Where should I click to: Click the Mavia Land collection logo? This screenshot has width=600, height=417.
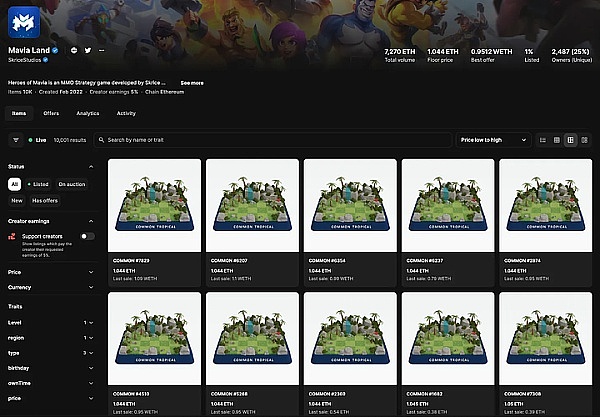(x=30, y=20)
